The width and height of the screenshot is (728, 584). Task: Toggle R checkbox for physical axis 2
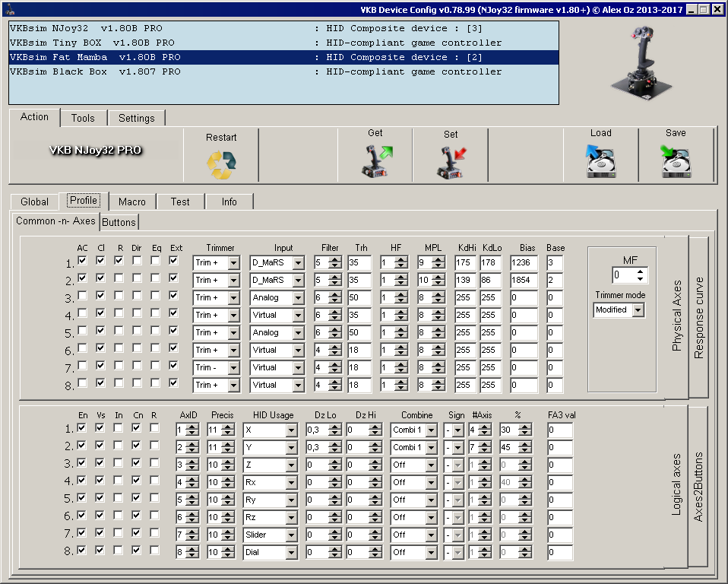tap(119, 278)
